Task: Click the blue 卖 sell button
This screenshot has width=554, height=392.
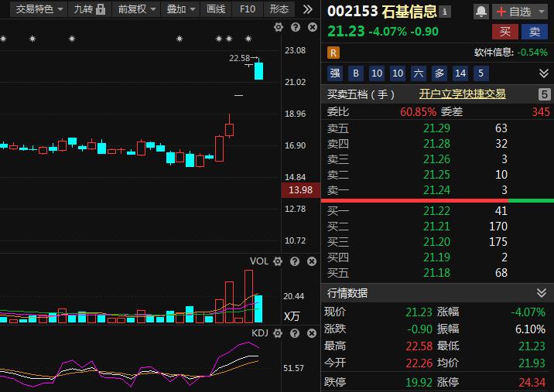Action: (x=535, y=32)
